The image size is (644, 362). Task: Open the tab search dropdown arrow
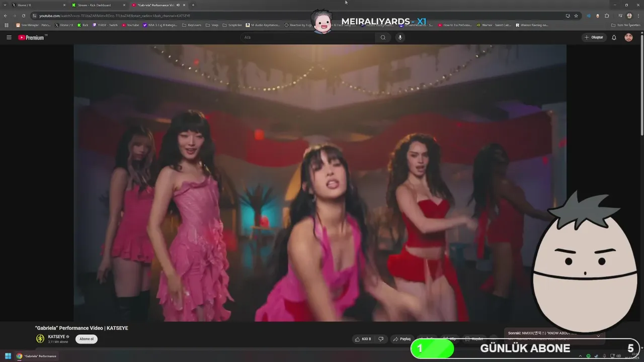5,5
